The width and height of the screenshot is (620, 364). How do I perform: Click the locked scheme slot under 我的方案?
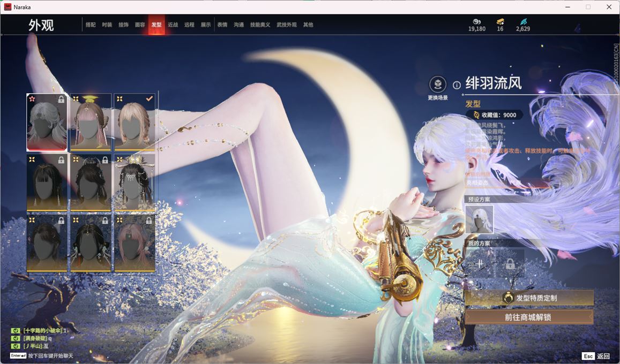pyautogui.click(x=510, y=263)
